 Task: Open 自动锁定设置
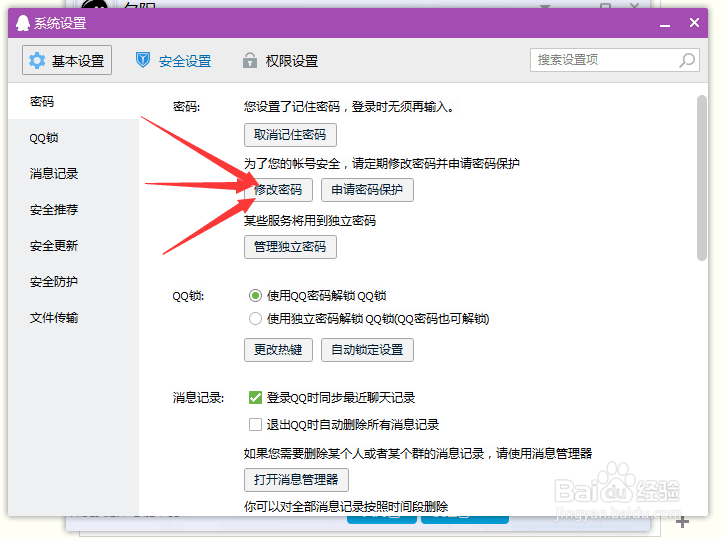tap(367, 349)
